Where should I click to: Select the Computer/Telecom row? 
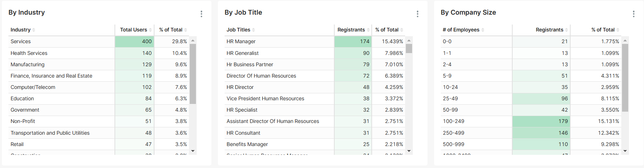click(99, 87)
